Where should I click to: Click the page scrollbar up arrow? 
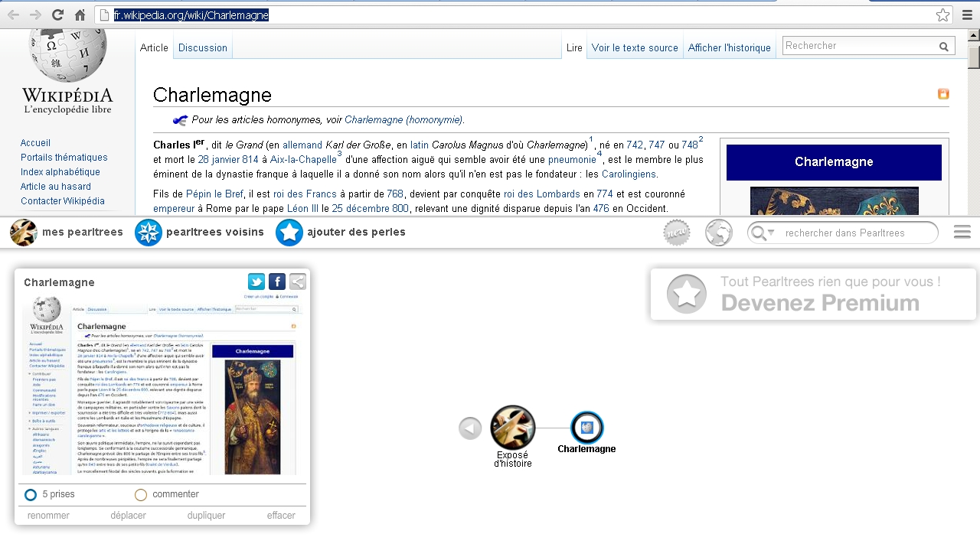tap(974, 35)
